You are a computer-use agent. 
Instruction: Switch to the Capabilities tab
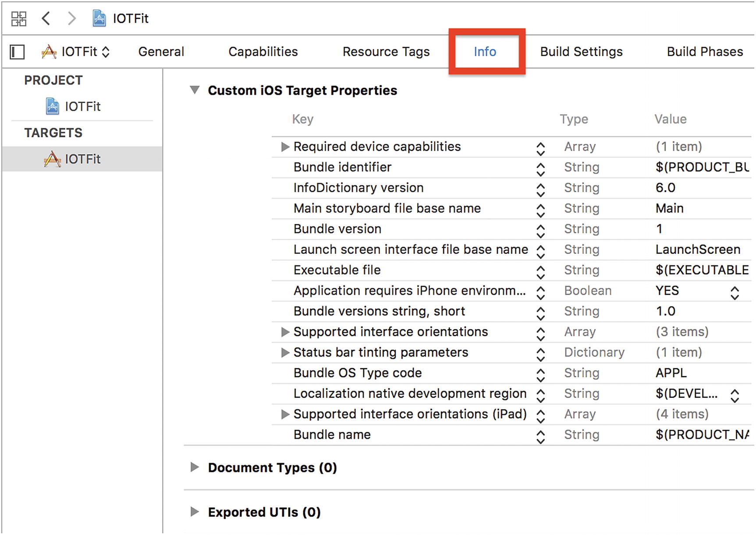click(x=263, y=52)
